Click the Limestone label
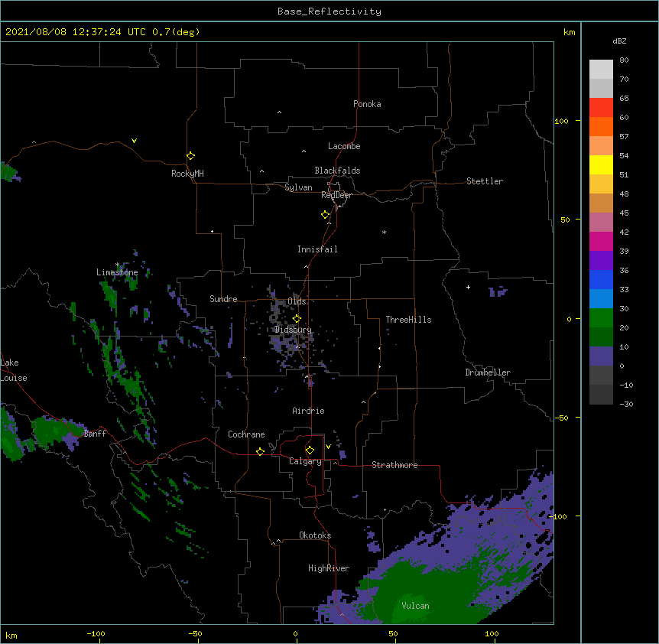This screenshot has height=644, width=659. click(117, 272)
